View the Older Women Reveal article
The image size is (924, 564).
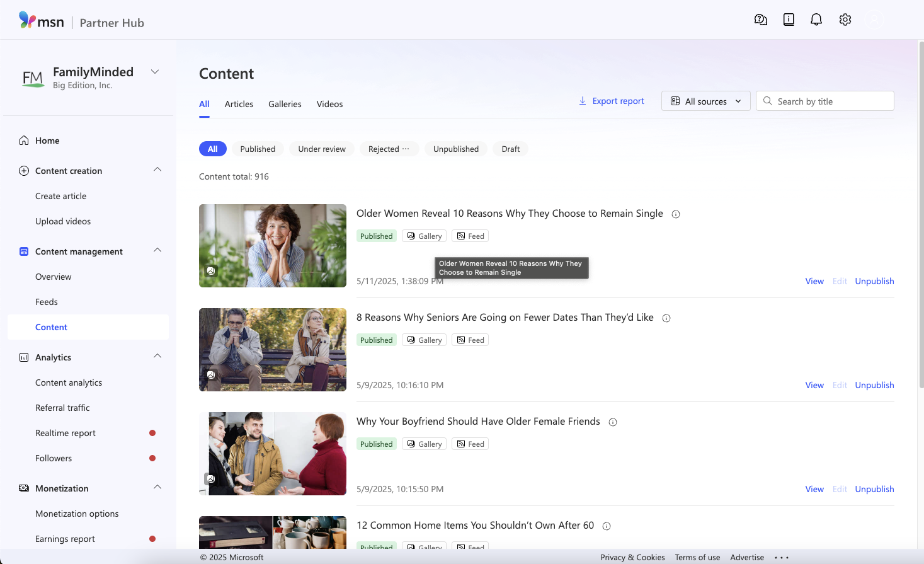[x=814, y=281]
